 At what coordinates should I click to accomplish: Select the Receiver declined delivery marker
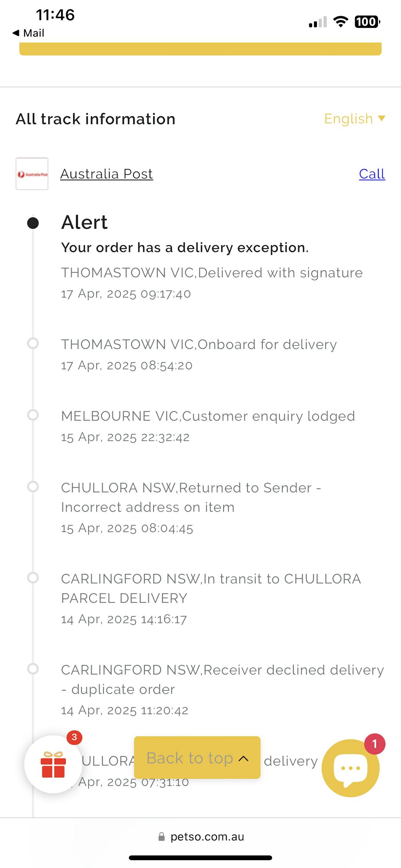point(33,669)
